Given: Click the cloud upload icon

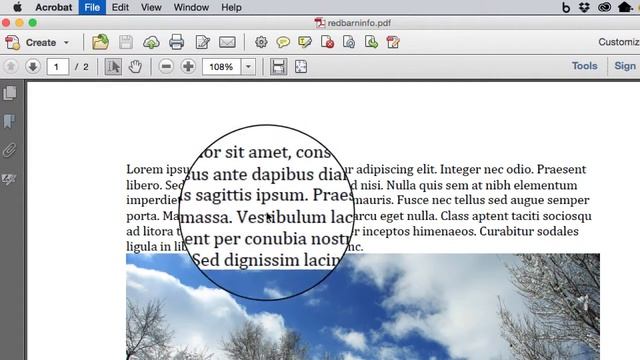Looking at the screenshot, I should (151, 42).
